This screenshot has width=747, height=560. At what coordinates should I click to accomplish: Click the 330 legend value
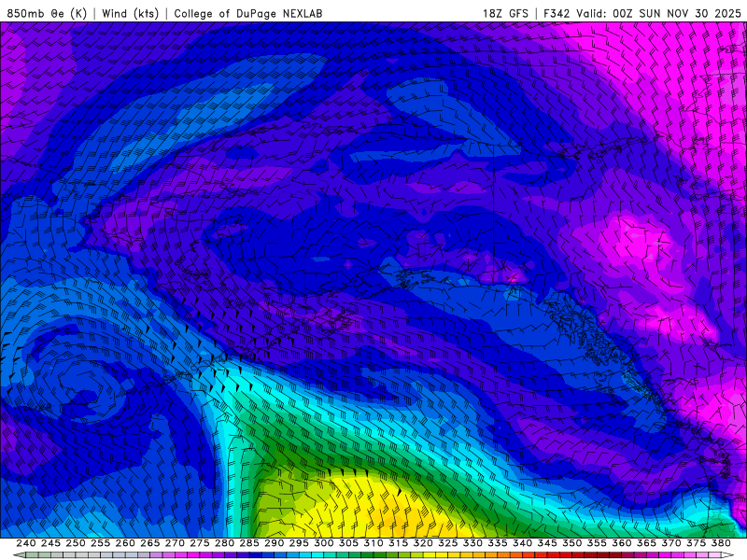tap(472, 543)
